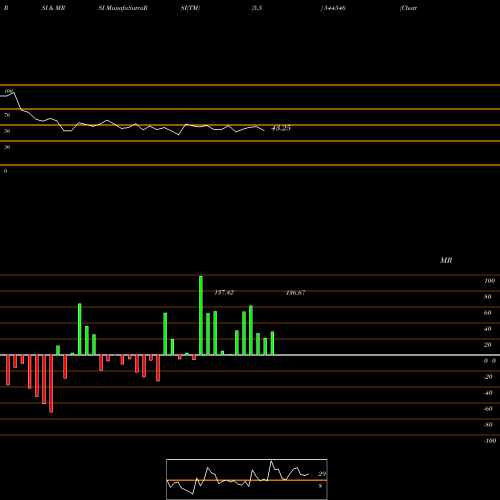The width and height of the screenshot is (500, 500).
Task: Click the 70 level label on RSI axis
Action: coord(7,115)
